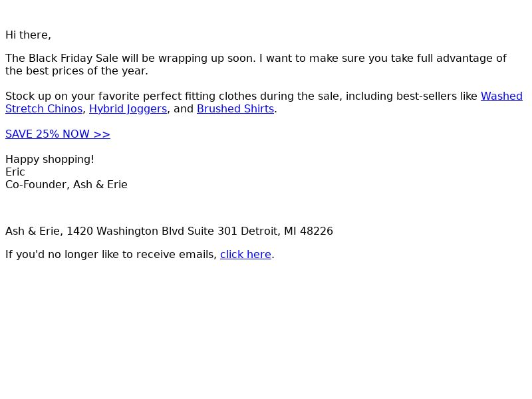Click the Washington Blvd address line
The height and width of the screenshot is (399, 532).
pyautogui.click(x=170, y=231)
